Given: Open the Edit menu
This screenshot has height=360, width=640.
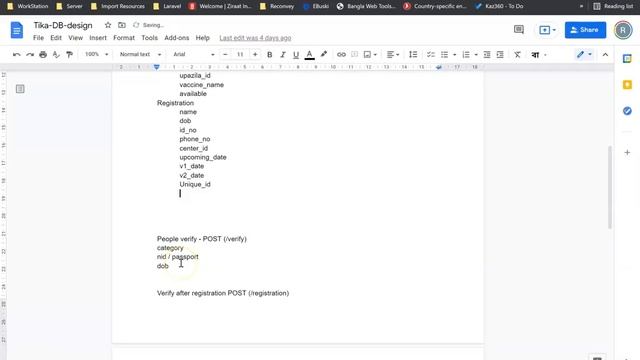Looking at the screenshot, I should coord(56,38).
